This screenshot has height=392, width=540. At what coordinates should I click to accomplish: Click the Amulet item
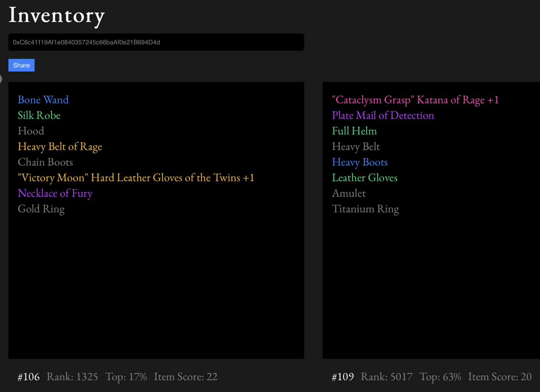point(349,193)
